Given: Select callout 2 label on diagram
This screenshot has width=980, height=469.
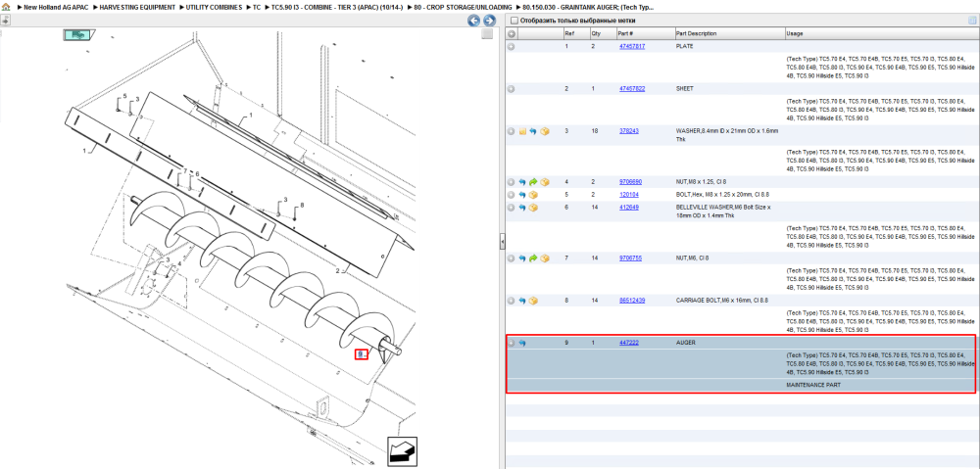Looking at the screenshot, I should point(337,271).
